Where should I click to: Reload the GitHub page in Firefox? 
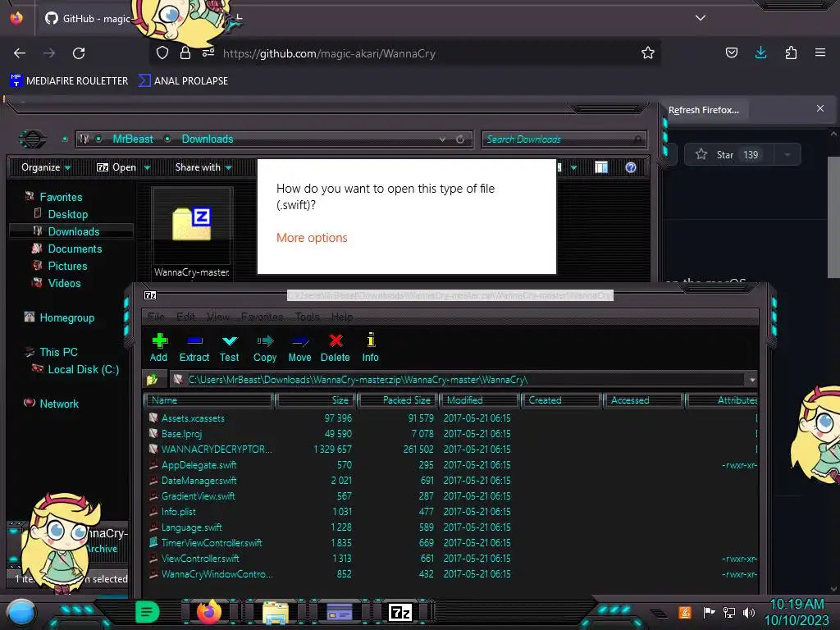pyautogui.click(x=79, y=53)
